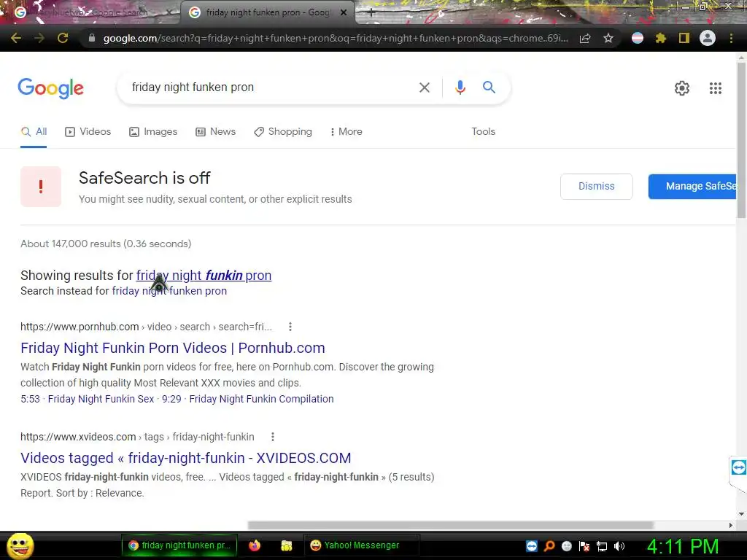Close the first Google Search tab
This screenshot has width=747, height=560.
169,13
